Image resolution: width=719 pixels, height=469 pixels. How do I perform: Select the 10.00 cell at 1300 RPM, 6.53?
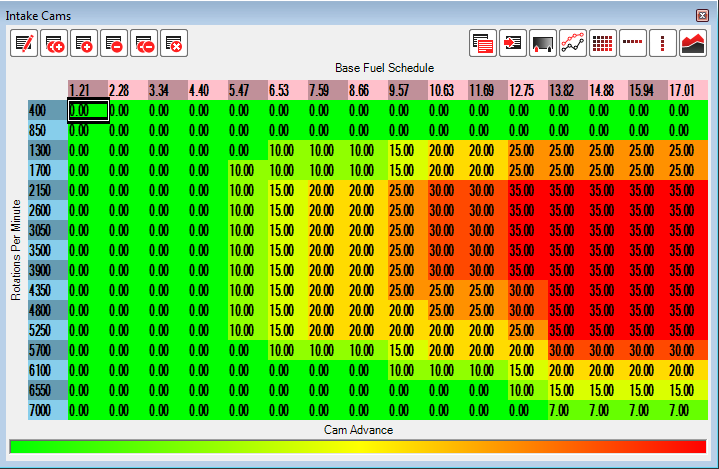288,150
